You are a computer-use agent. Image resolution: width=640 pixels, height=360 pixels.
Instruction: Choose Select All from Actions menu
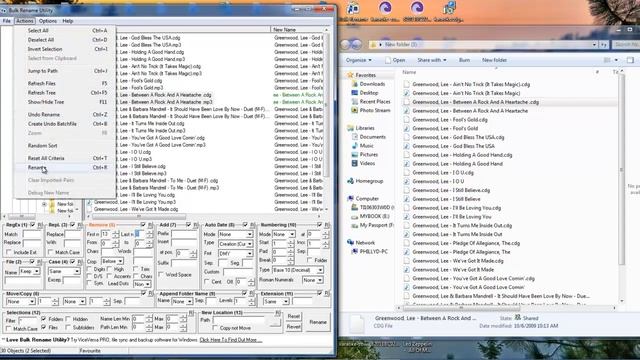(x=64, y=31)
